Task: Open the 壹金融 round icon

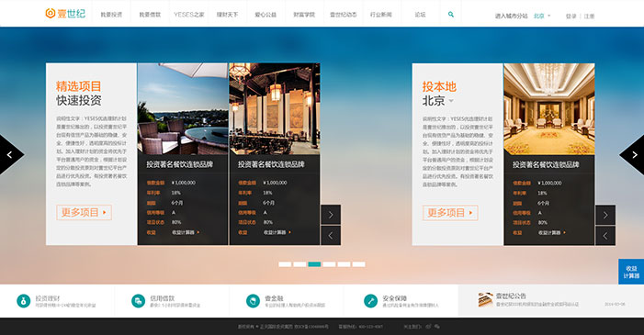Action: click(x=253, y=301)
